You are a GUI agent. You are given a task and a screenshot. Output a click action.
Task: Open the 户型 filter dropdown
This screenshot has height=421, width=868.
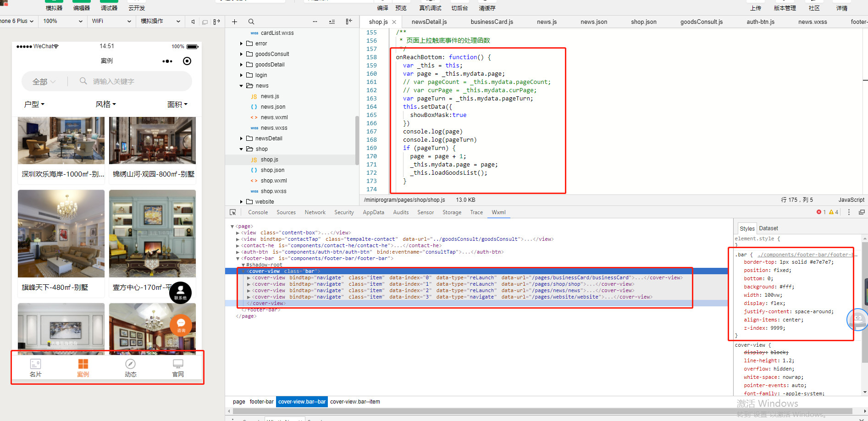(x=34, y=105)
